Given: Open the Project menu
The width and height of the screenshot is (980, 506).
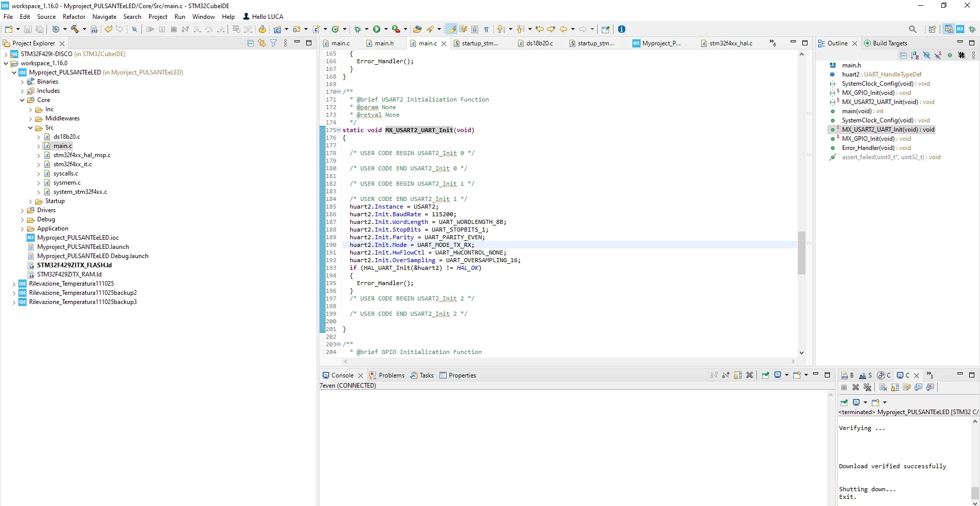Looking at the screenshot, I should 158,17.
